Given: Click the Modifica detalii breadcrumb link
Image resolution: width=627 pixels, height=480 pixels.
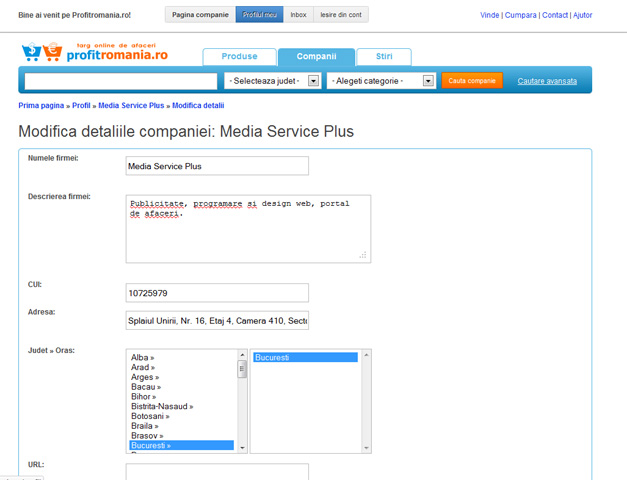Looking at the screenshot, I should 198,106.
